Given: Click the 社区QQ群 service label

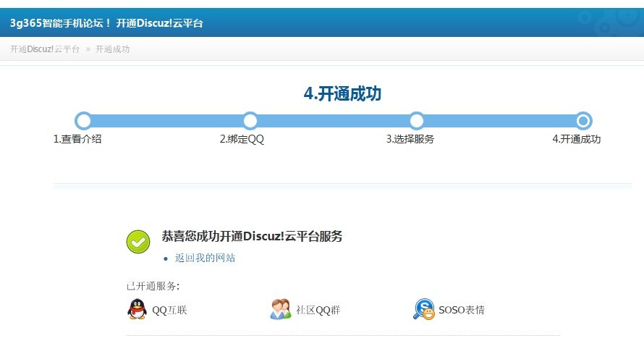Looking at the screenshot, I should [x=318, y=310].
